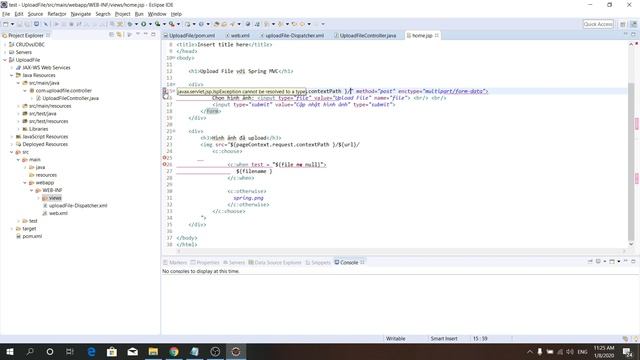Click the New file toolbar icon
Screen dimensions: 640x360
(6, 24)
